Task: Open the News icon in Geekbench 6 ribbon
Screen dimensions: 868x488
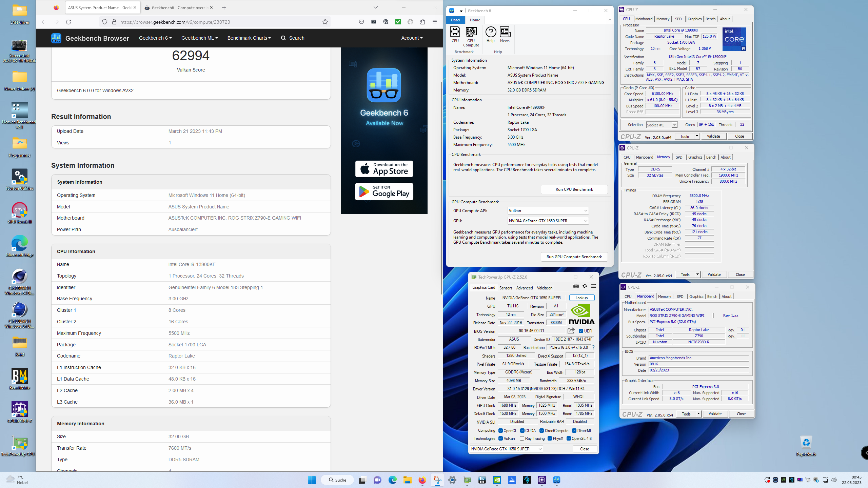Action: tap(505, 35)
